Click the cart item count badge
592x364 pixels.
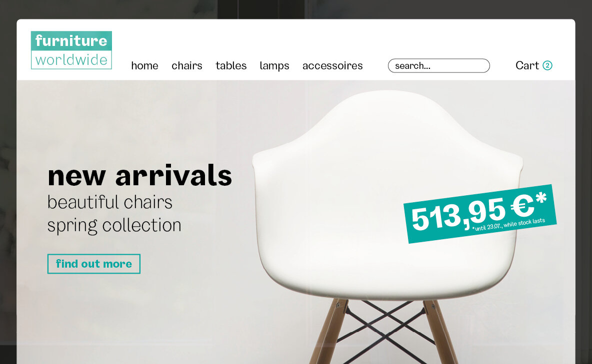pos(547,65)
